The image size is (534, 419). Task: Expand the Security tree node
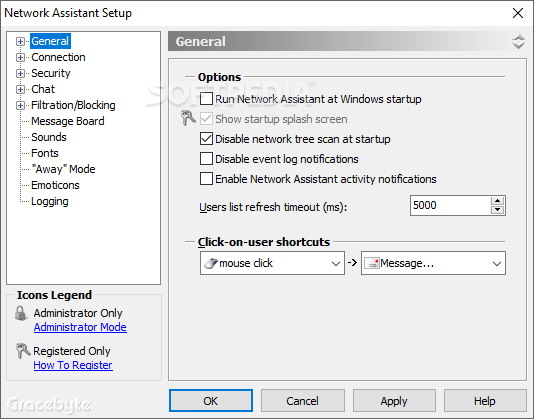(x=20, y=73)
